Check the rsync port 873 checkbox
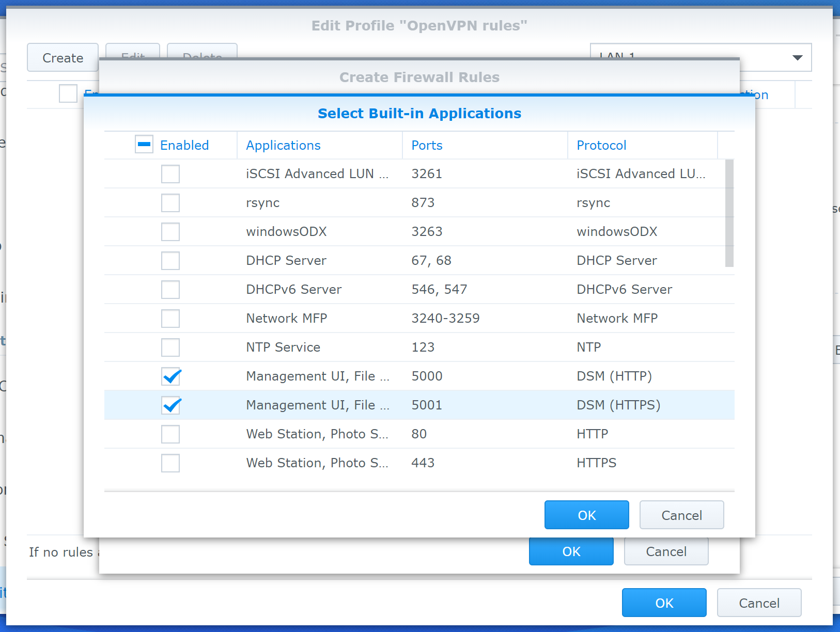The width and height of the screenshot is (840, 632). pos(170,203)
